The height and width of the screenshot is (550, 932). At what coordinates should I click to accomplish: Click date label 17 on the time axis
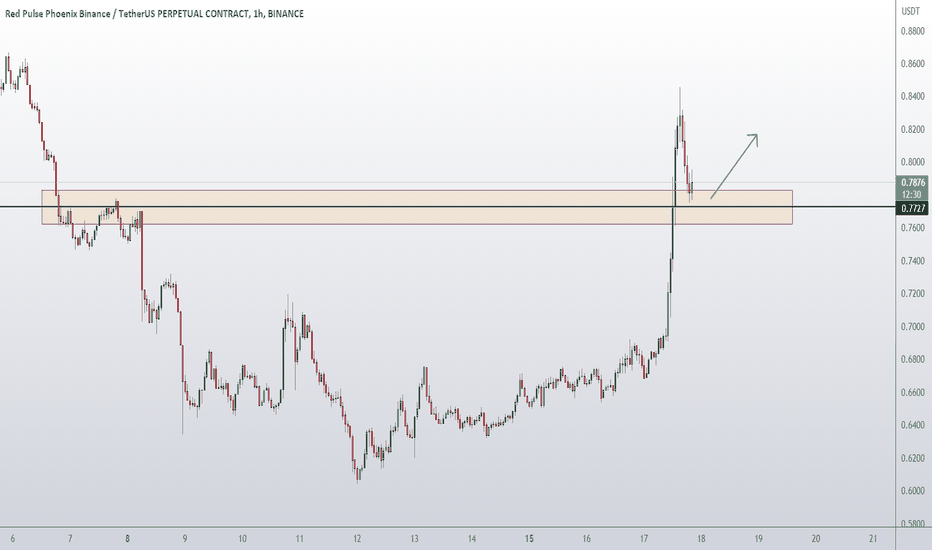644,539
